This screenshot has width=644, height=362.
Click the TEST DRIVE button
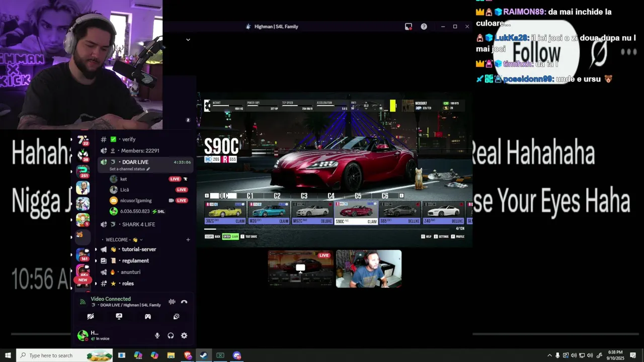click(249, 237)
